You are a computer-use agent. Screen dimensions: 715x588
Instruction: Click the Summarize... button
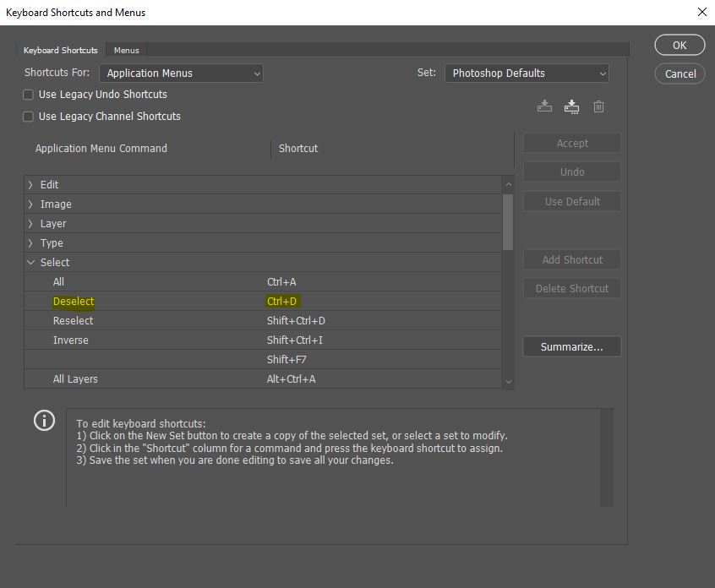click(571, 347)
